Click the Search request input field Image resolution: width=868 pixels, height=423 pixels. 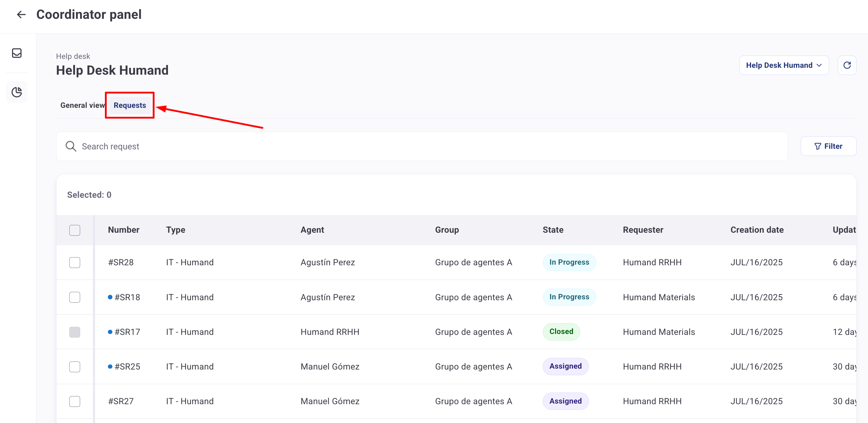pyautogui.click(x=421, y=146)
